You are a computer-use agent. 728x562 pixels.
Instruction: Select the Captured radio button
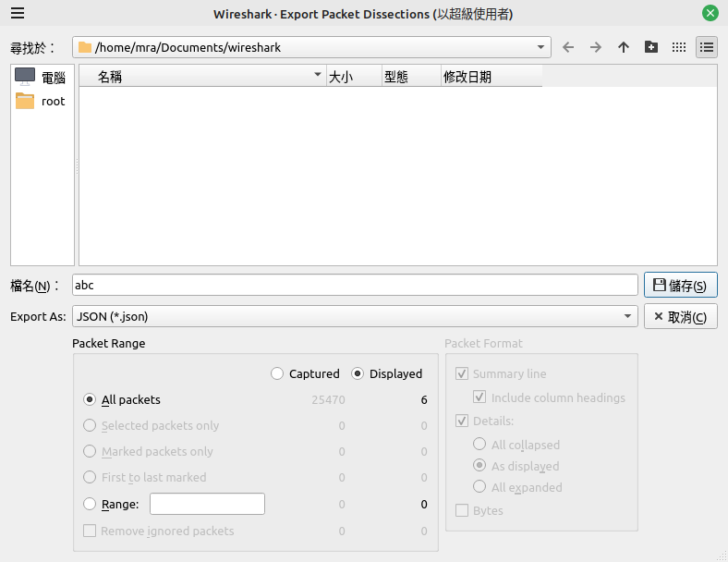tap(277, 373)
